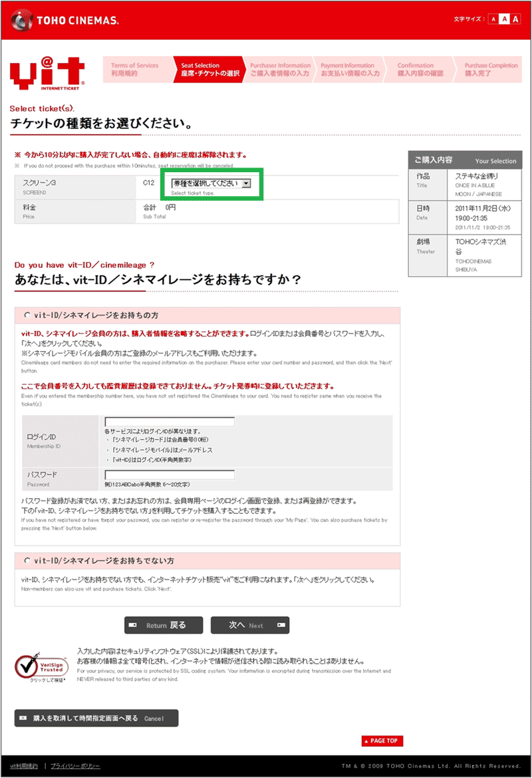Click the PAGE TOP button

(x=382, y=741)
